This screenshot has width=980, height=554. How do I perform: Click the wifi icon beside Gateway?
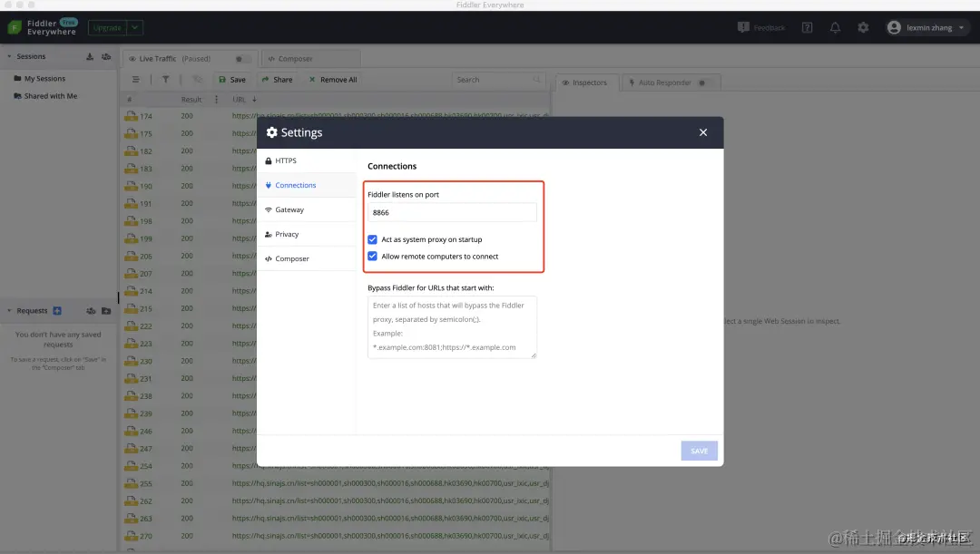coord(268,209)
